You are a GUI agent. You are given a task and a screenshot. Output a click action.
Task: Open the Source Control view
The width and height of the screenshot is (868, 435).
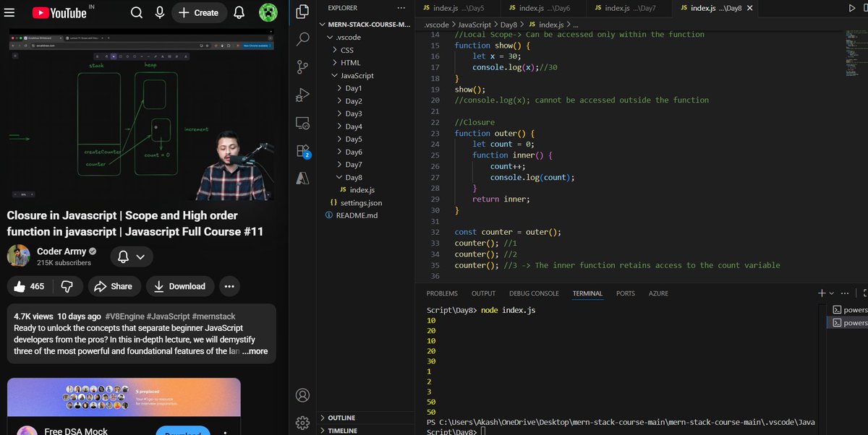(303, 67)
